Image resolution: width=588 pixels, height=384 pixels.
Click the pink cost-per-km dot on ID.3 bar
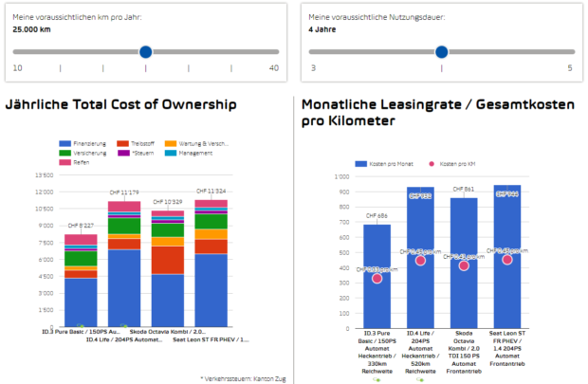377,278
